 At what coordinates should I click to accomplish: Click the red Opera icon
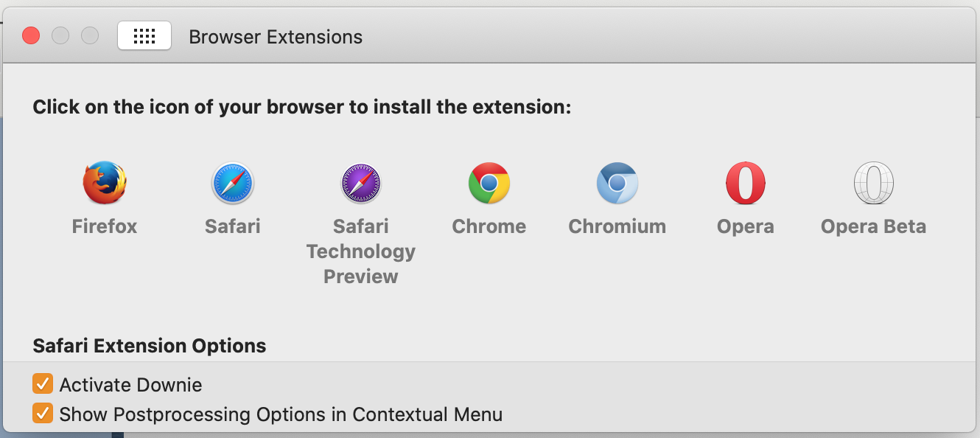746,183
